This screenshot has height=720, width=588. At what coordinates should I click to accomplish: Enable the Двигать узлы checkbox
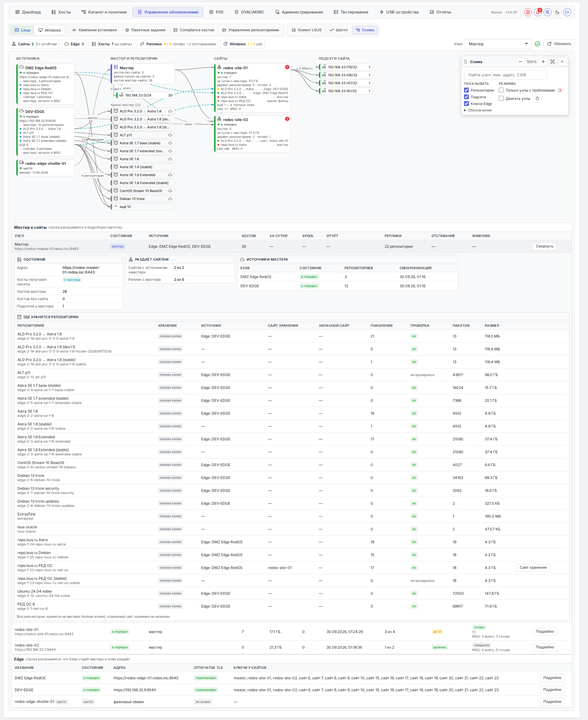501,98
